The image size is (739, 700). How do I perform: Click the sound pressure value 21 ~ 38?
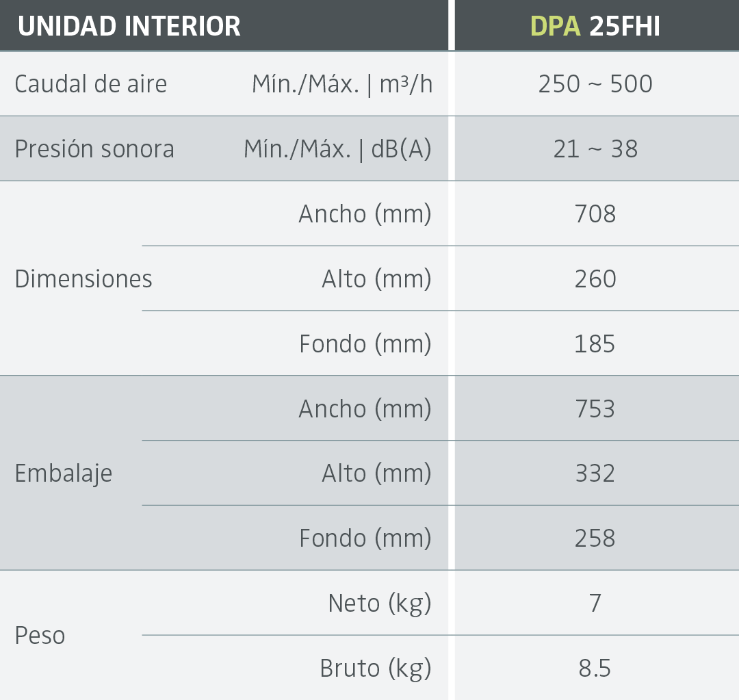click(595, 149)
